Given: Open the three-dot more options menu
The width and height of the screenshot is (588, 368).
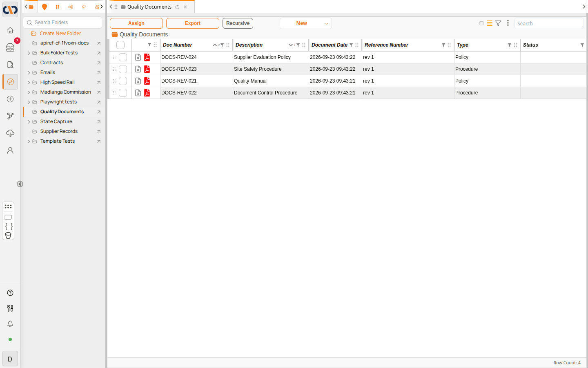Looking at the screenshot, I should [x=508, y=23].
